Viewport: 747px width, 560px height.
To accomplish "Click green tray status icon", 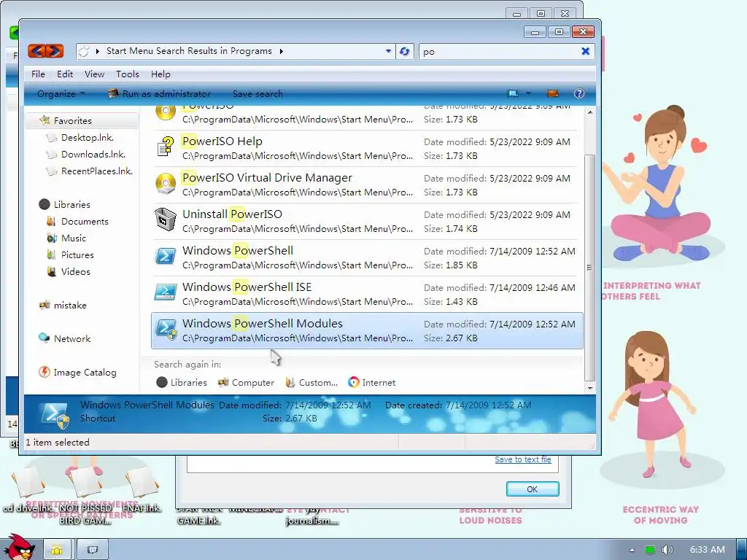I will [650, 550].
